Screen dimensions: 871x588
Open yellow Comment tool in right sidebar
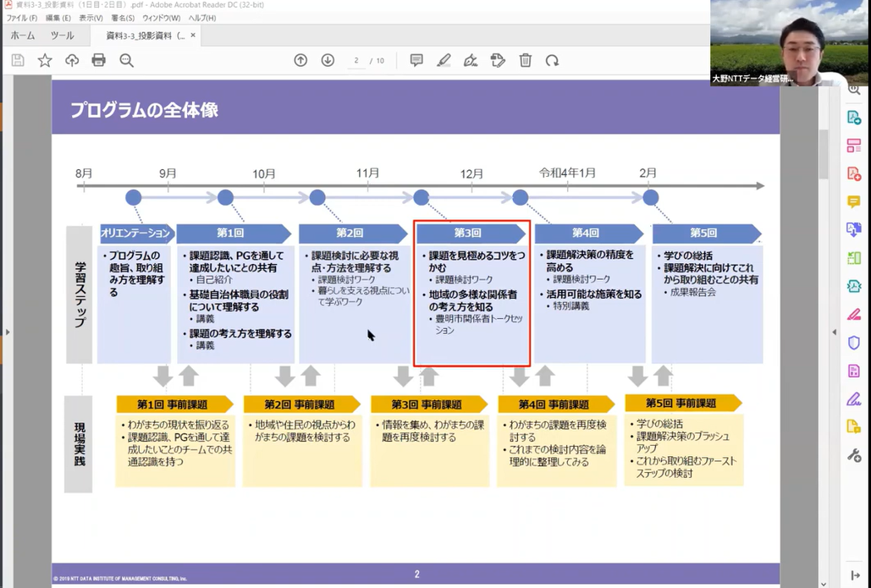[x=854, y=202]
